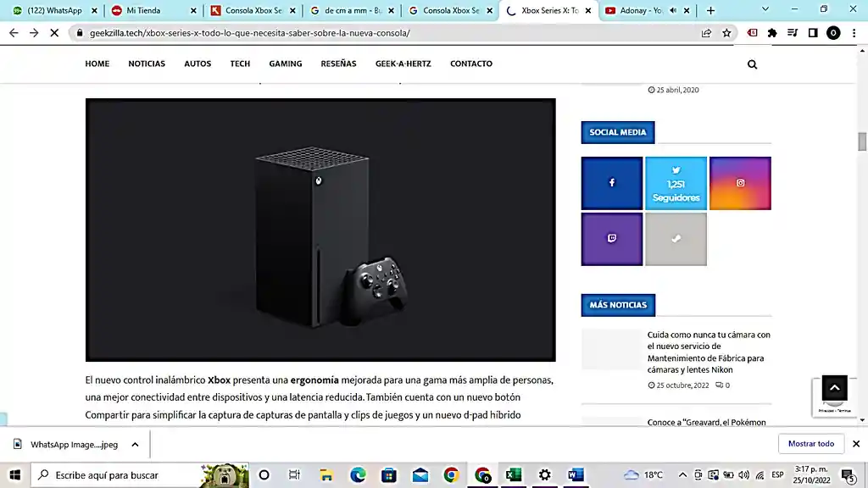This screenshot has width=868, height=488.
Task: Toggle the browser side panel
Action: [813, 33]
